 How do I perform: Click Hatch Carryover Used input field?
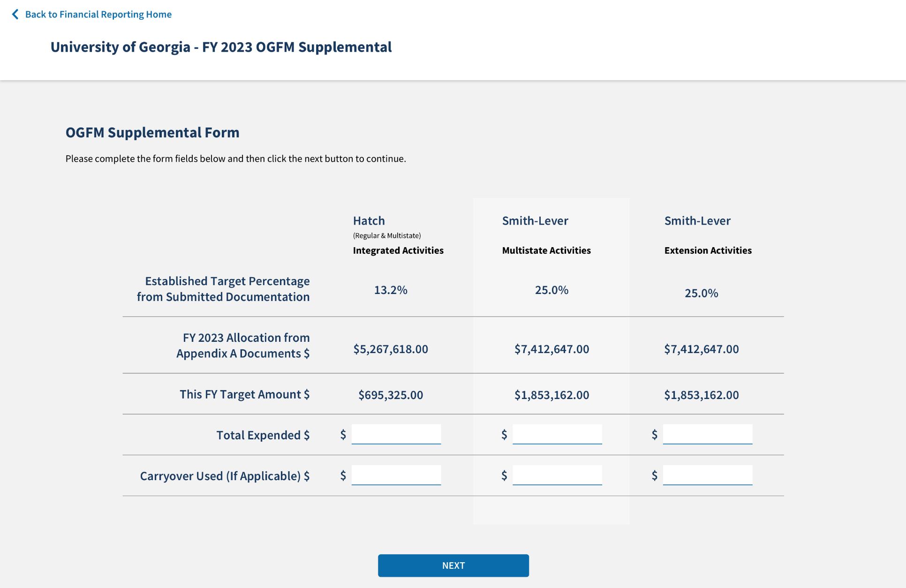(396, 475)
